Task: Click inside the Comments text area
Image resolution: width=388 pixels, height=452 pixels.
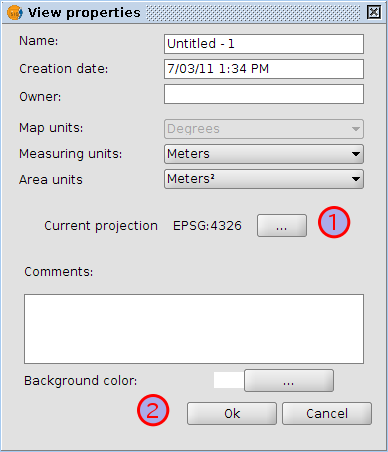Action: pos(194,329)
